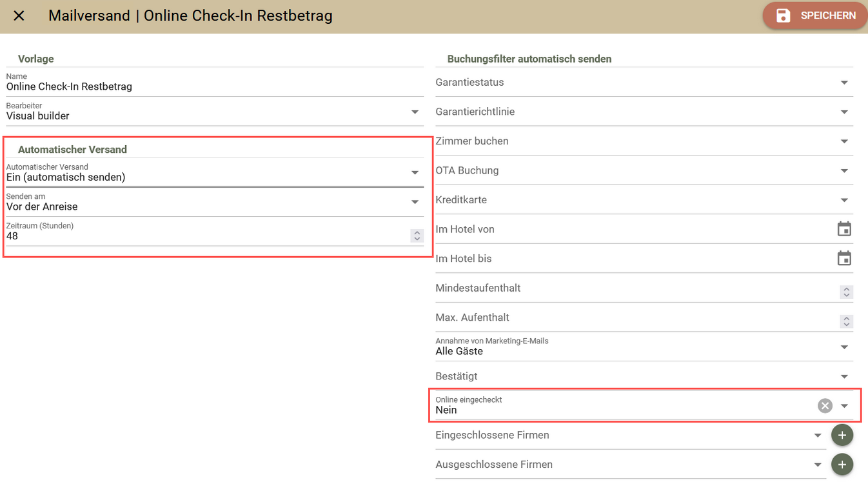Viewport: 868px width, 493px height.
Task: Add an Eingeschlossene Firmen entry with plus
Action: [x=842, y=435]
